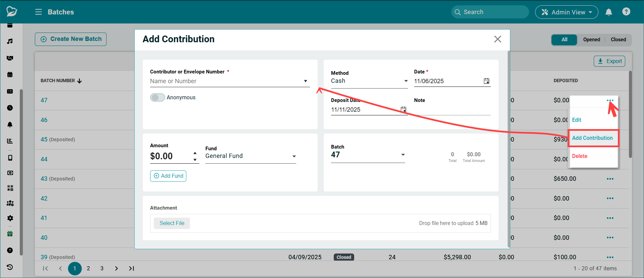Toggle the Anonymous switch

click(157, 97)
